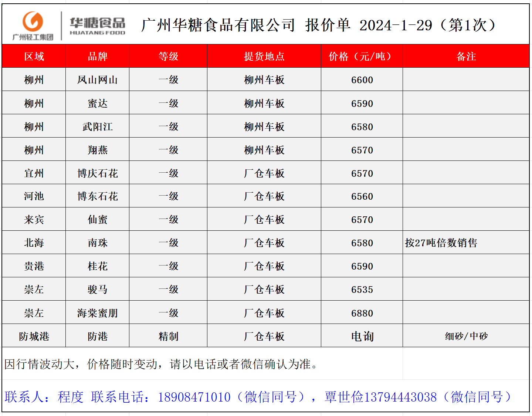Click the 按27吨倍数销售 remark cell
Screen dimensions: 532x416
click(x=441, y=243)
